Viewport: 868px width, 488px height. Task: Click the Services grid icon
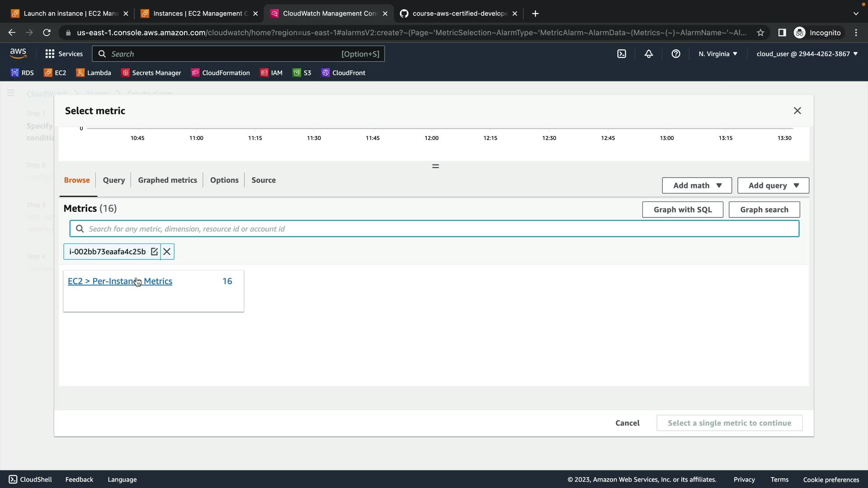pyautogui.click(x=50, y=54)
